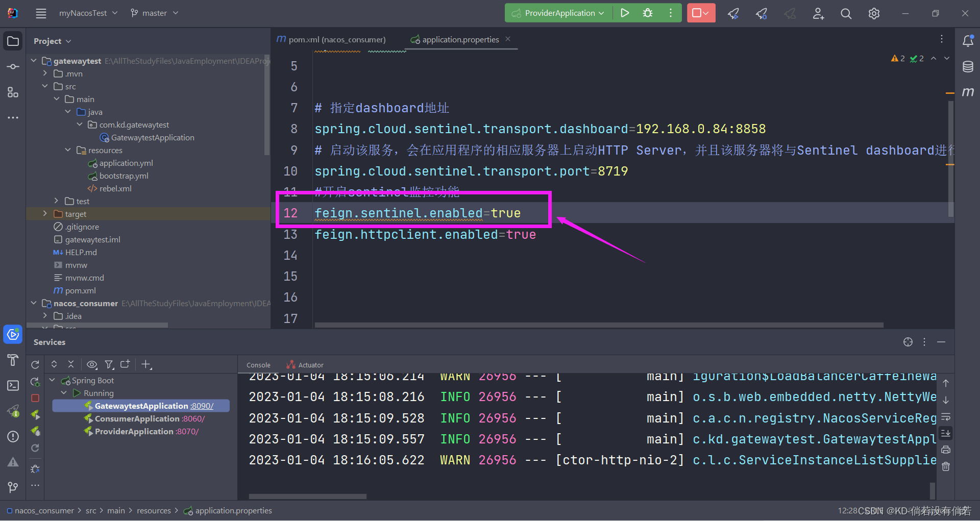Screen dimensions: 980x521
Task: Select GatewaytestApplication :8090 service
Action: click(141, 406)
